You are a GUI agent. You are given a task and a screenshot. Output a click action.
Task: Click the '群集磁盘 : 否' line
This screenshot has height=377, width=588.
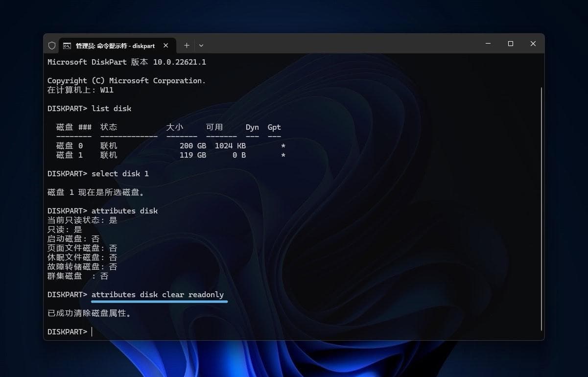click(78, 276)
